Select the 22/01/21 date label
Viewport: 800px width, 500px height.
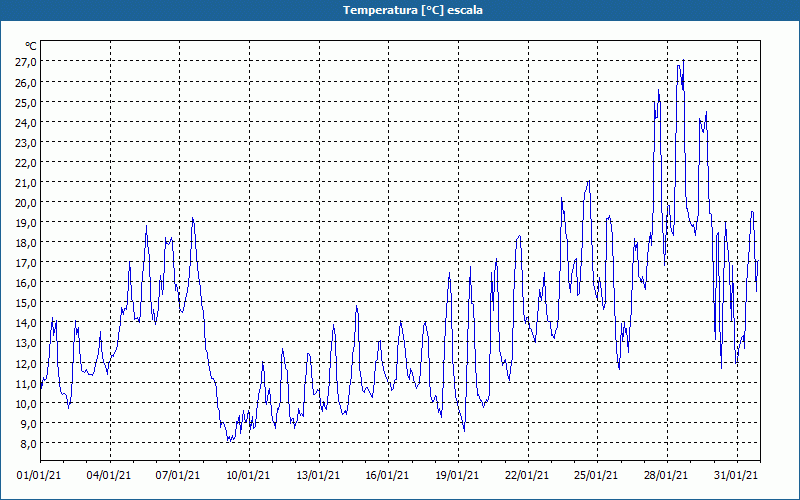point(527,476)
